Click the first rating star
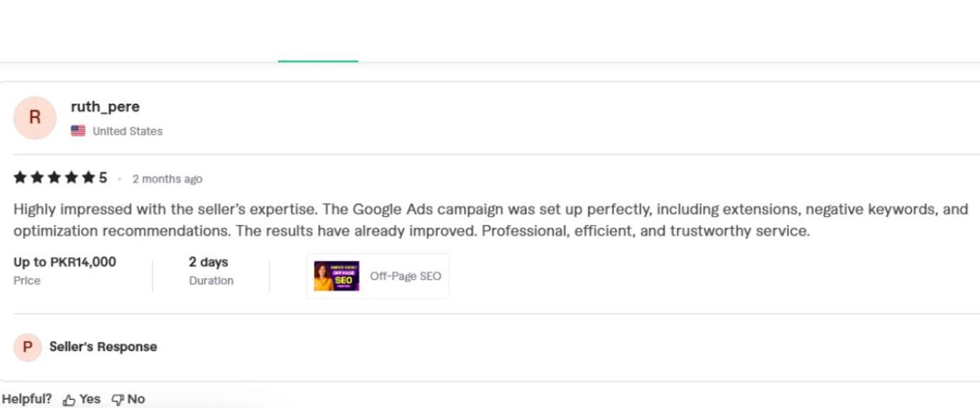Viewport: 980px width, 408px height. pyautogui.click(x=20, y=178)
